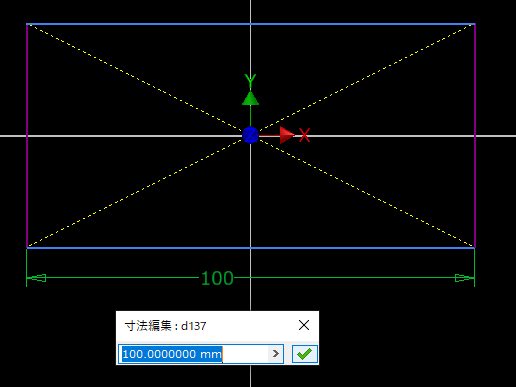The width and height of the screenshot is (516, 387).
Task: Click the red X axis arrow
Action: (x=287, y=135)
